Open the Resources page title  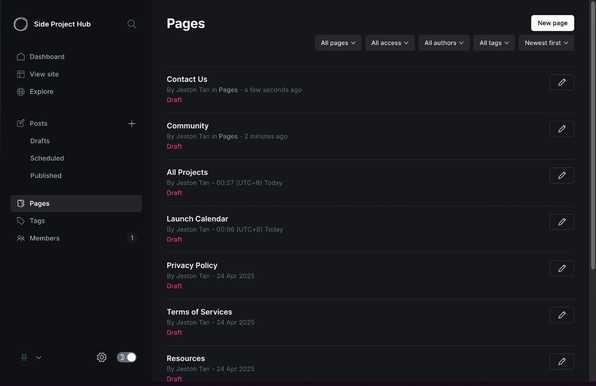coord(185,359)
